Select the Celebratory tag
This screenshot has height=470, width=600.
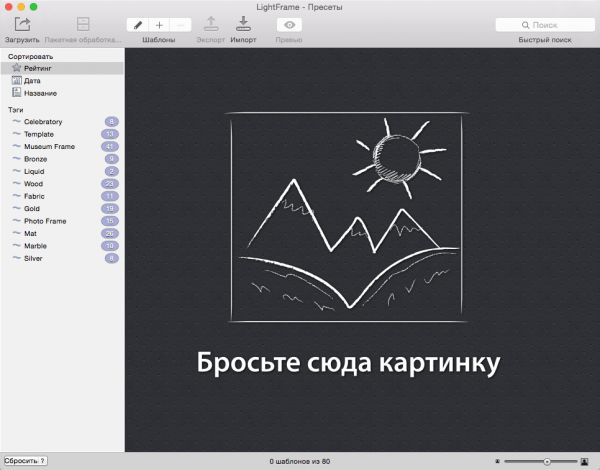click(62, 122)
